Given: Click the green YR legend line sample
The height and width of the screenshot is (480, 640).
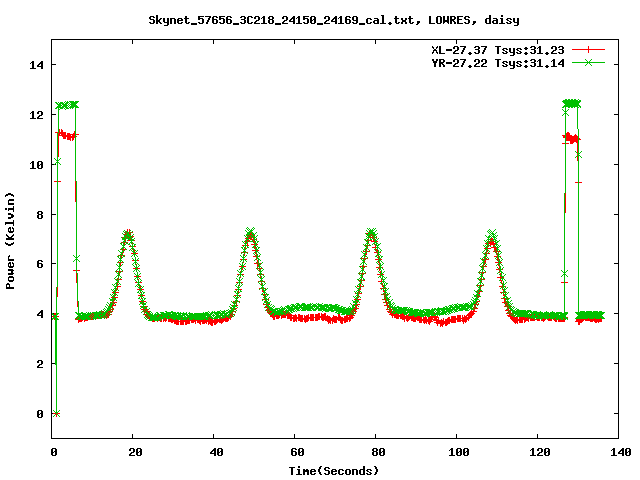Looking at the screenshot, I should pyautogui.click(x=588, y=63).
